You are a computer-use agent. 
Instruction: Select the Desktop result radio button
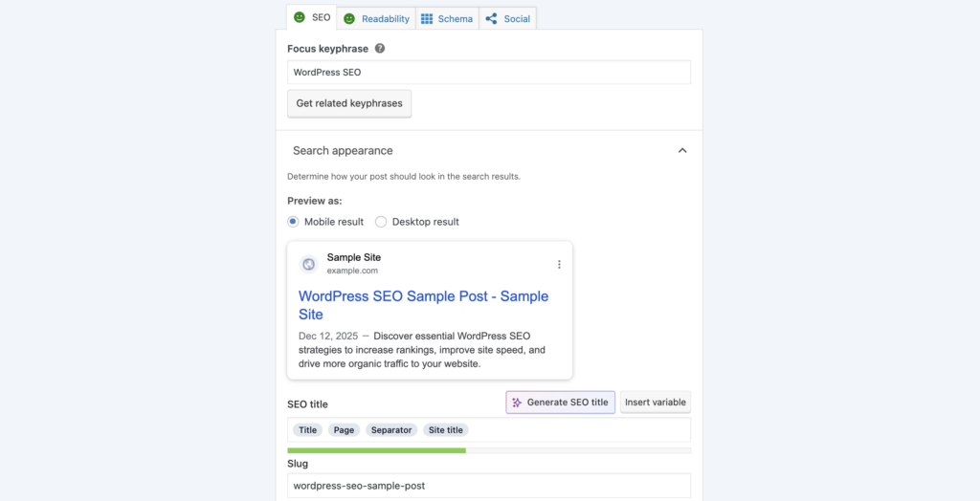[x=381, y=222]
